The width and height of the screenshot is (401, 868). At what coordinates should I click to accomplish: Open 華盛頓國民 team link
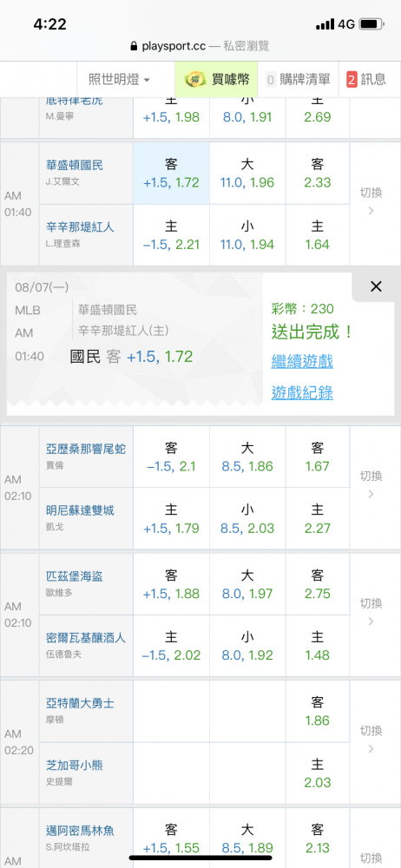[x=75, y=165]
